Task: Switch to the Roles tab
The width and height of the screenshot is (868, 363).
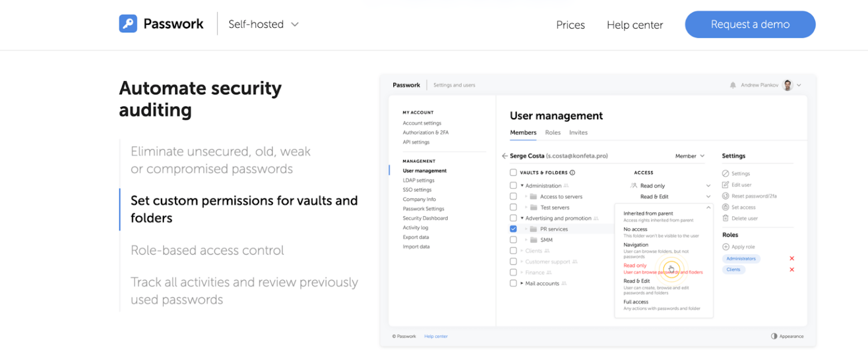Action: [x=553, y=133]
